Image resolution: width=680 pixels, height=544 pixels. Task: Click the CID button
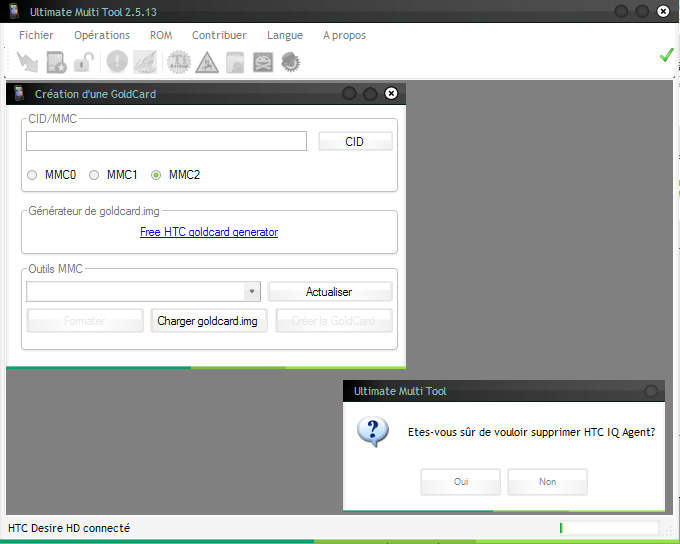point(355,141)
